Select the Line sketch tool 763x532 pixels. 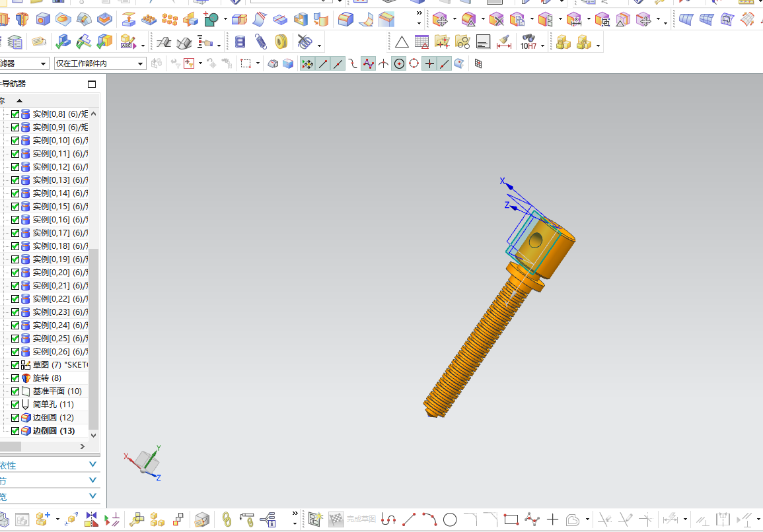(409, 519)
